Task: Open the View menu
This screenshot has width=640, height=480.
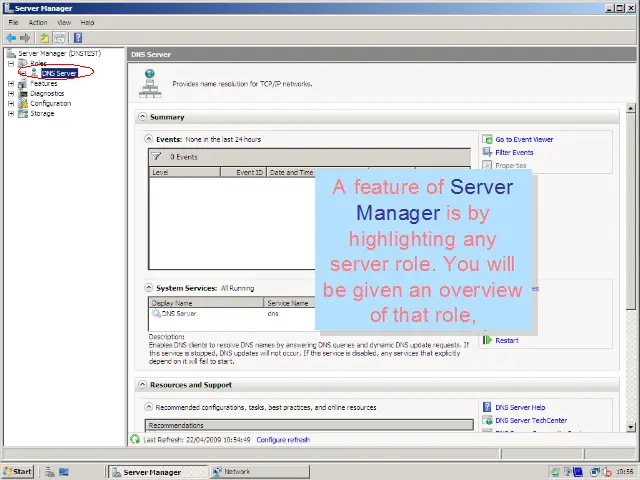Action: [64, 22]
